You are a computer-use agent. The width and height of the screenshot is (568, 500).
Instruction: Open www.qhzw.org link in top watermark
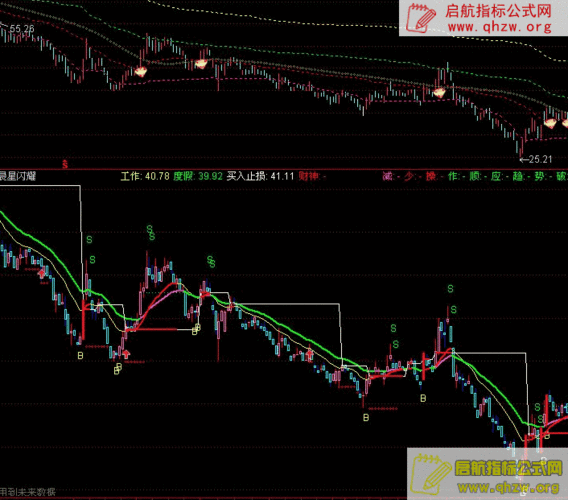[x=500, y=27]
